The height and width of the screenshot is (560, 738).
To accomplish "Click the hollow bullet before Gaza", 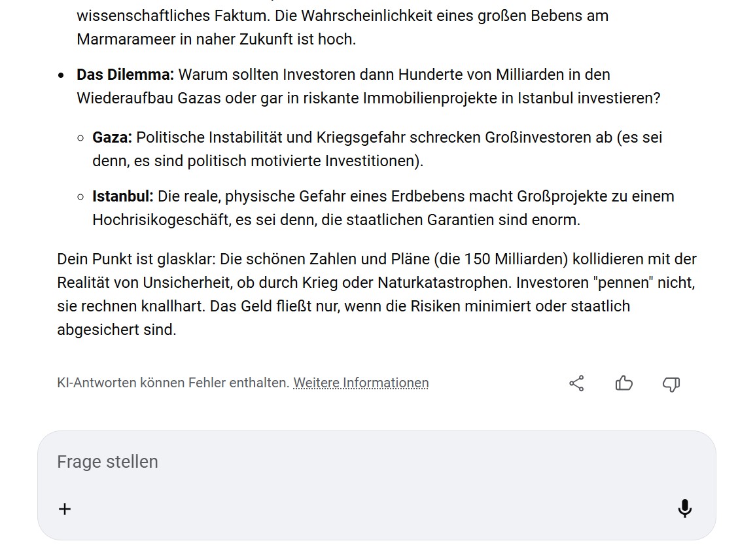I will pos(80,138).
